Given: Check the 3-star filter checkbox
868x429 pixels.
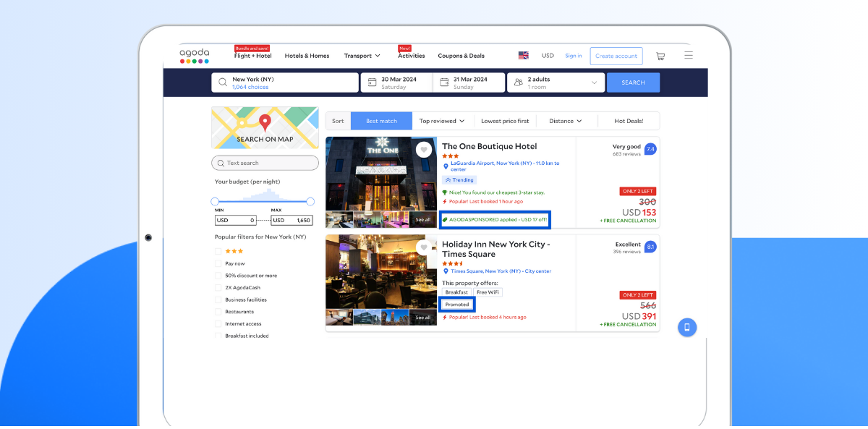Looking at the screenshot, I should [x=218, y=251].
